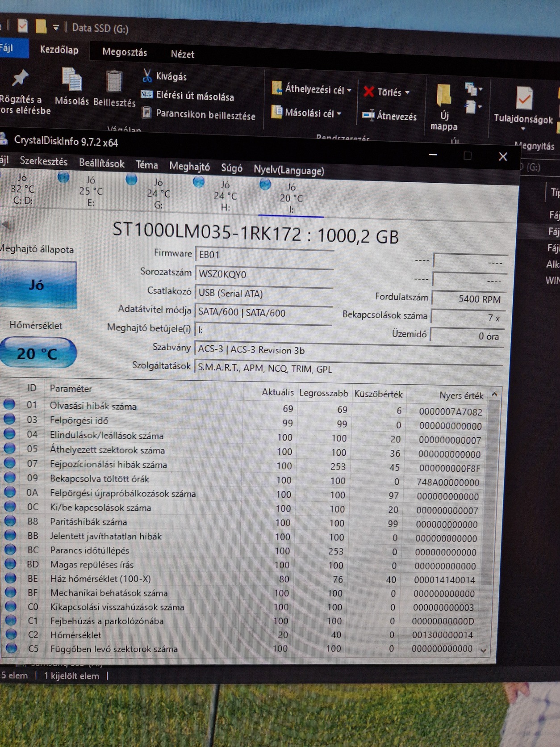Open the Megosztás ribbon tab
Image resolution: width=560 pixels, height=747 pixels.
[x=125, y=52]
